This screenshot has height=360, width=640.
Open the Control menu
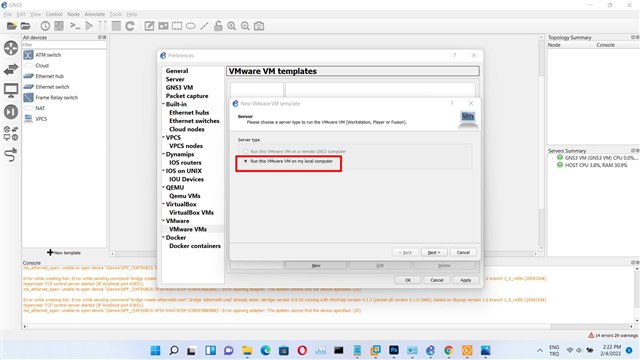[x=54, y=14]
